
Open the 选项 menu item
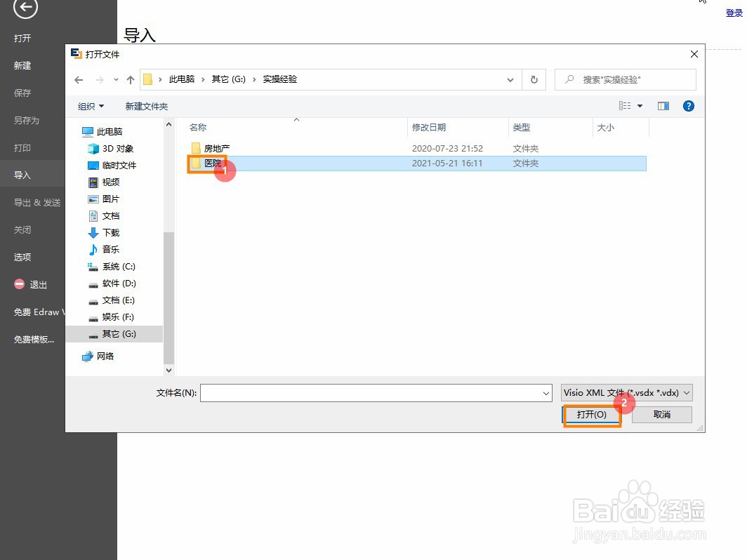[x=22, y=257]
